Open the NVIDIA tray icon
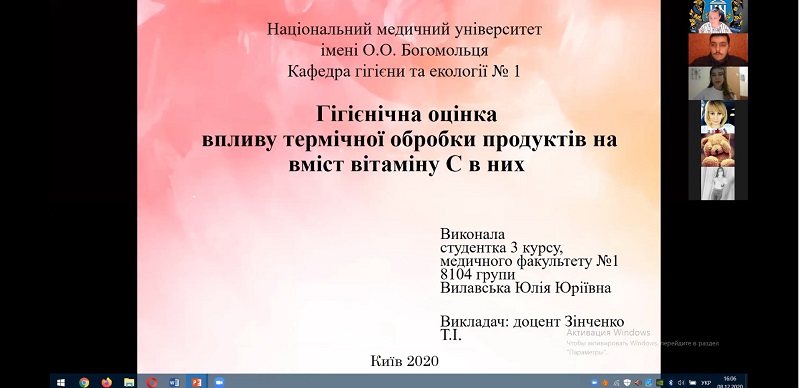This screenshot has height=388, width=800. [660, 383]
